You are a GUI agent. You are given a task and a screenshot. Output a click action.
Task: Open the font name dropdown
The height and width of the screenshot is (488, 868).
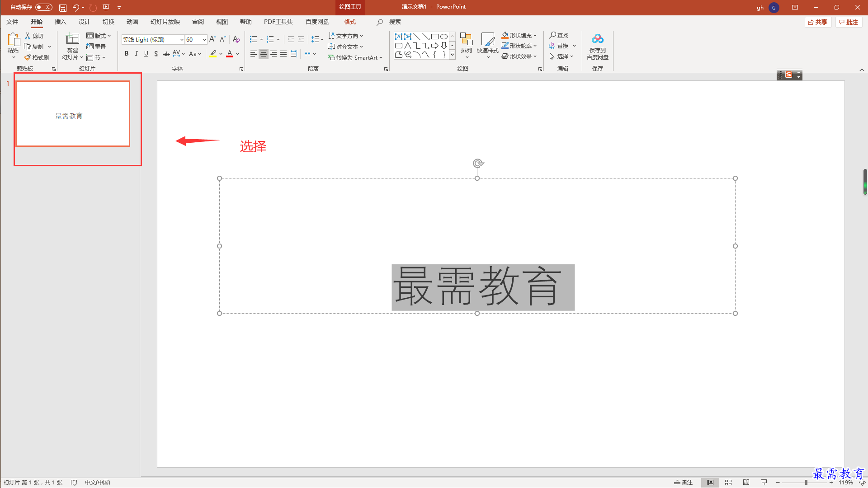[x=182, y=40]
